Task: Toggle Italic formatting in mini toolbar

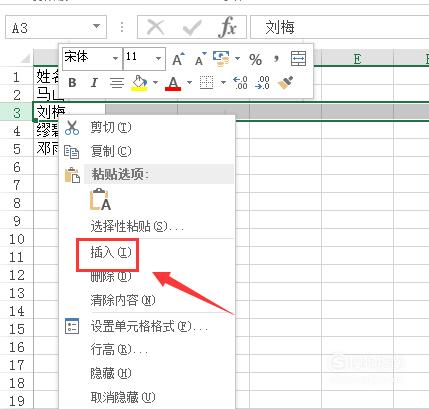Action: tap(94, 82)
